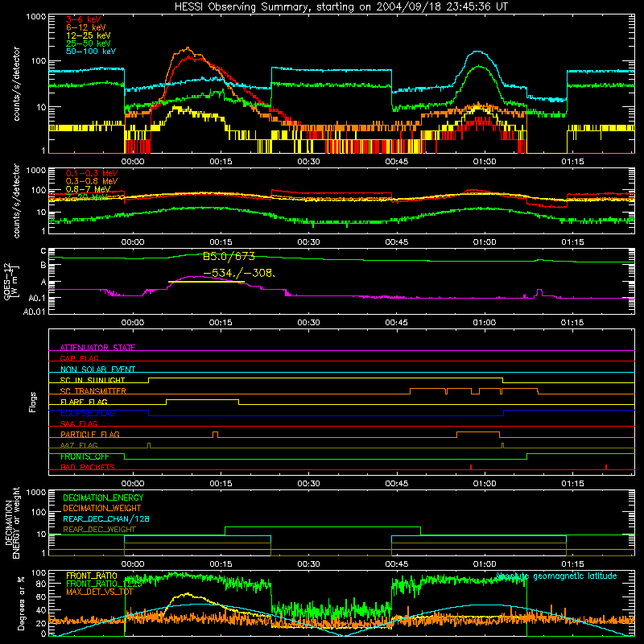Viewport: 644px width, 644px height.
Task: Click the SAA_FLAG label
Action: (x=79, y=423)
